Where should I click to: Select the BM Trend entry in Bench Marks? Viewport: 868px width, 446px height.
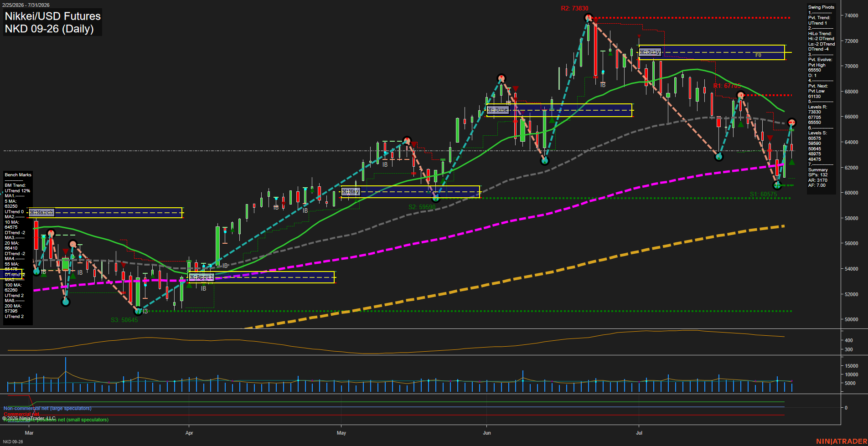[17, 188]
